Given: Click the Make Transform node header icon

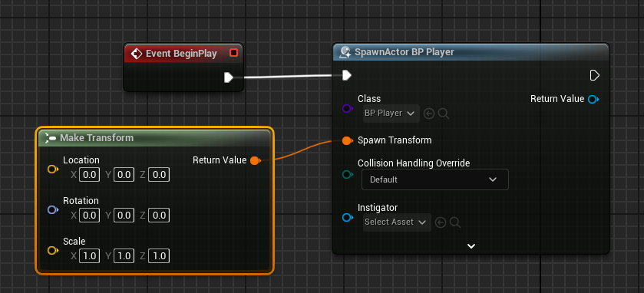Looking at the screenshot, I should (x=50, y=138).
